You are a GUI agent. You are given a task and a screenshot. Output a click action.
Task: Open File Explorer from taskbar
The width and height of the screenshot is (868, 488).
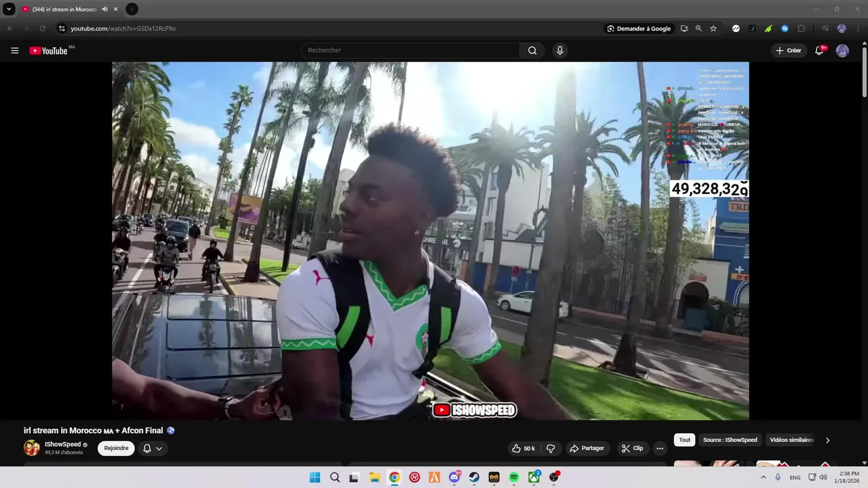(x=374, y=477)
